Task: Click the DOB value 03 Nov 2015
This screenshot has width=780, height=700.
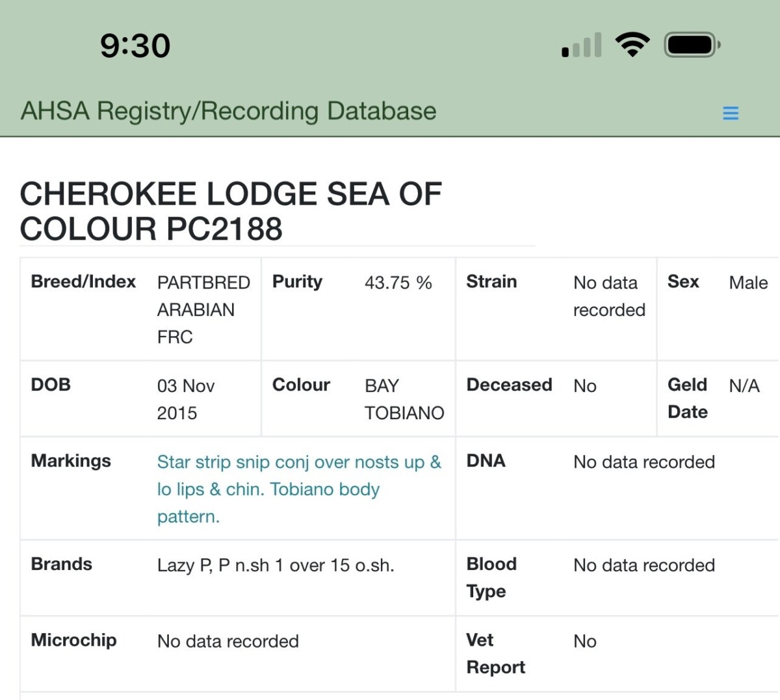Action: coord(186,399)
